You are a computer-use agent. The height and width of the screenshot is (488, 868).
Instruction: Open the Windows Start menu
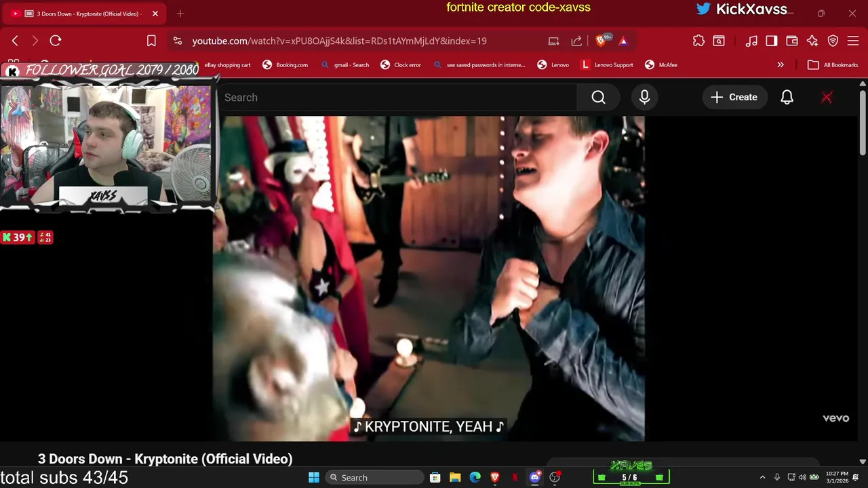(x=314, y=478)
